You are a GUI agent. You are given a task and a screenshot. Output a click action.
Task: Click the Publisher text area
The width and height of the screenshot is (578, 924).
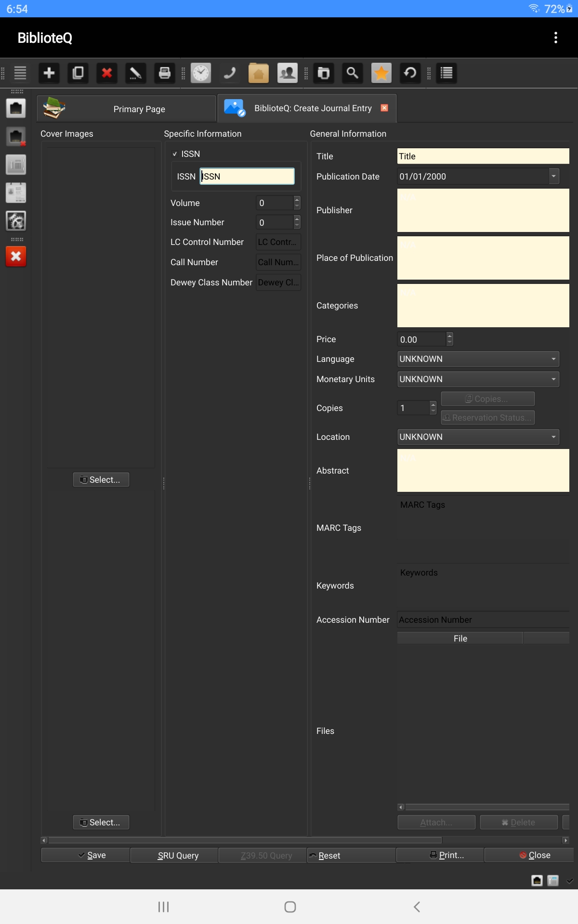click(x=483, y=210)
